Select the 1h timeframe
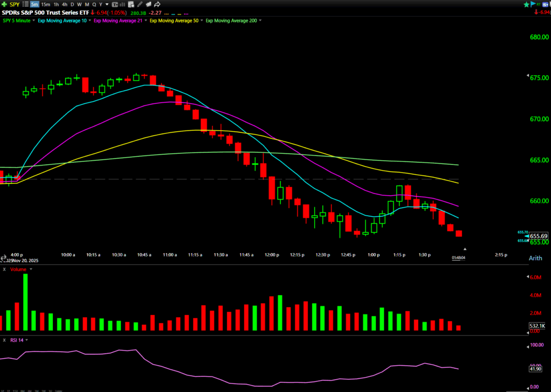This screenshot has height=392, width=551. coord(56,4)
